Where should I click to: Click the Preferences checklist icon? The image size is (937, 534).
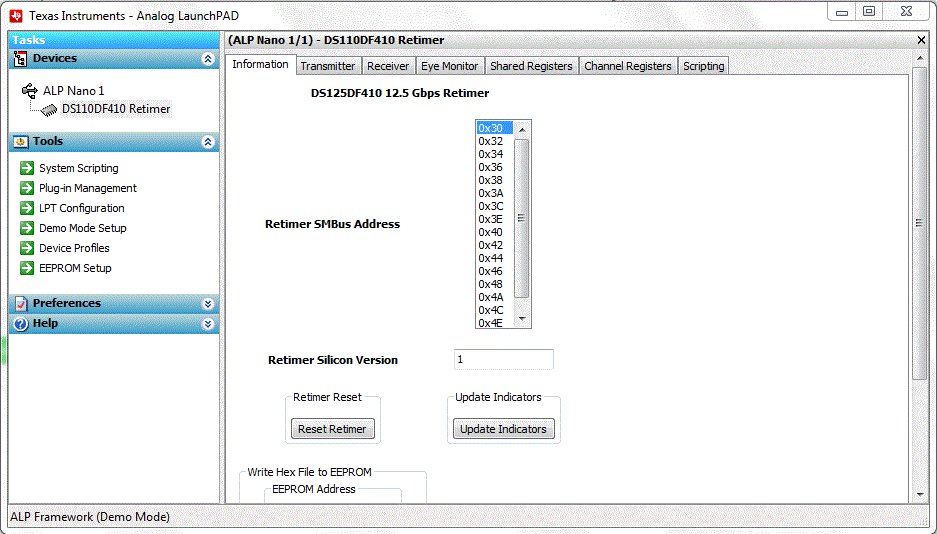[21, 303]
